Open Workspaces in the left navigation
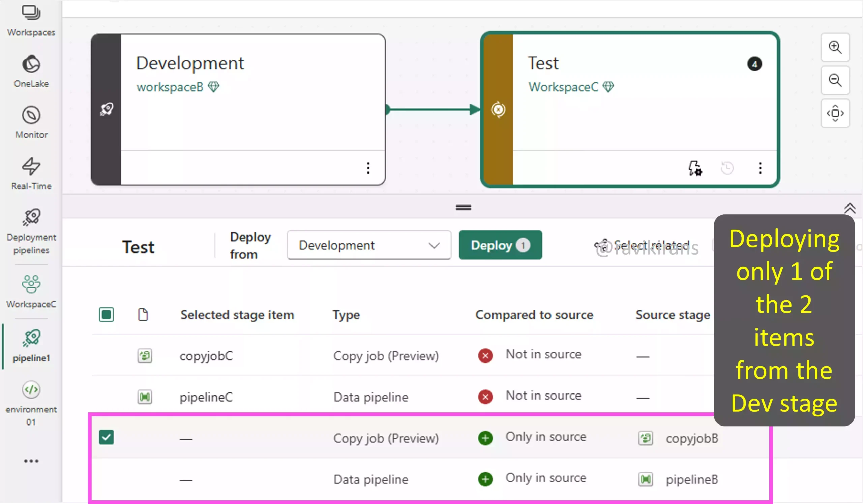Image resolution: width=863 pixels, height=504 pixels. [x=31, y=21]
